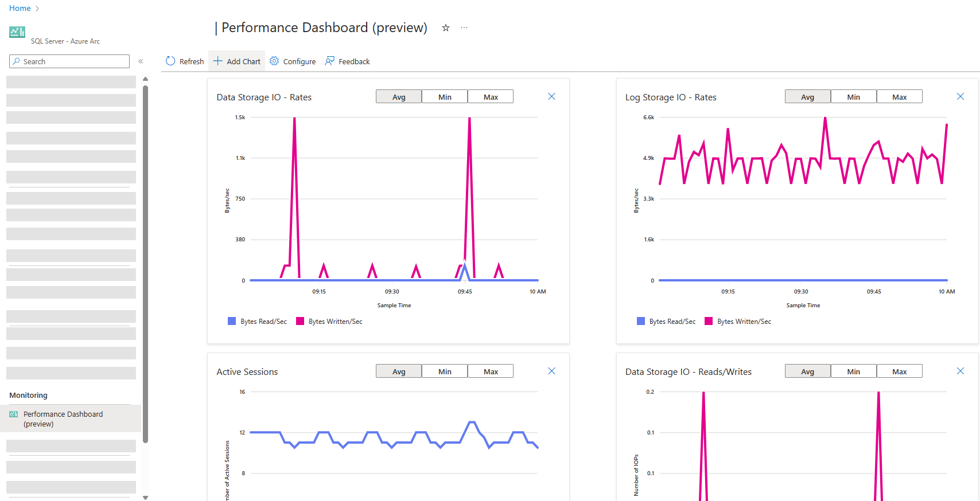Go to the Home breadcrumb link
The height and width of the screenshot is (501, 980).
20,9
